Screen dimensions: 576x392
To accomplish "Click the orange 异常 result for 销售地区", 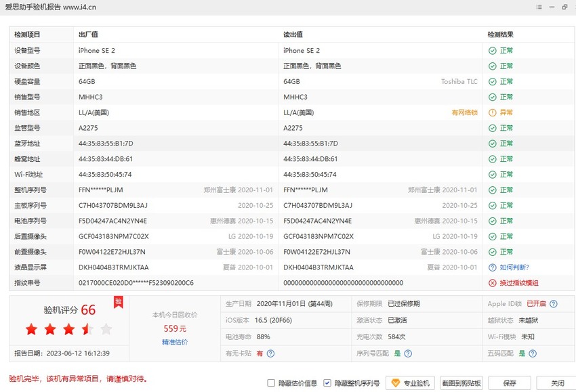I will point(506,112).
